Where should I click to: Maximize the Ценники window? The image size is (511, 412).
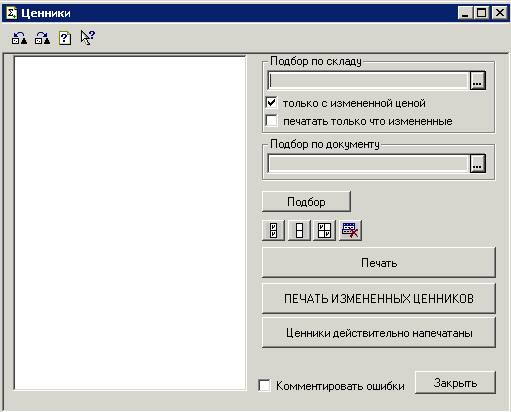tap(481, 13)
